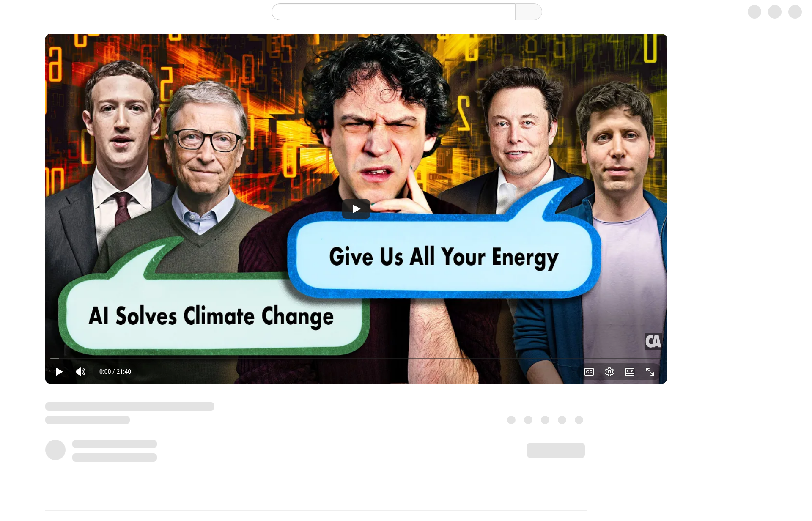Click the large center play button

coord(356,209)
